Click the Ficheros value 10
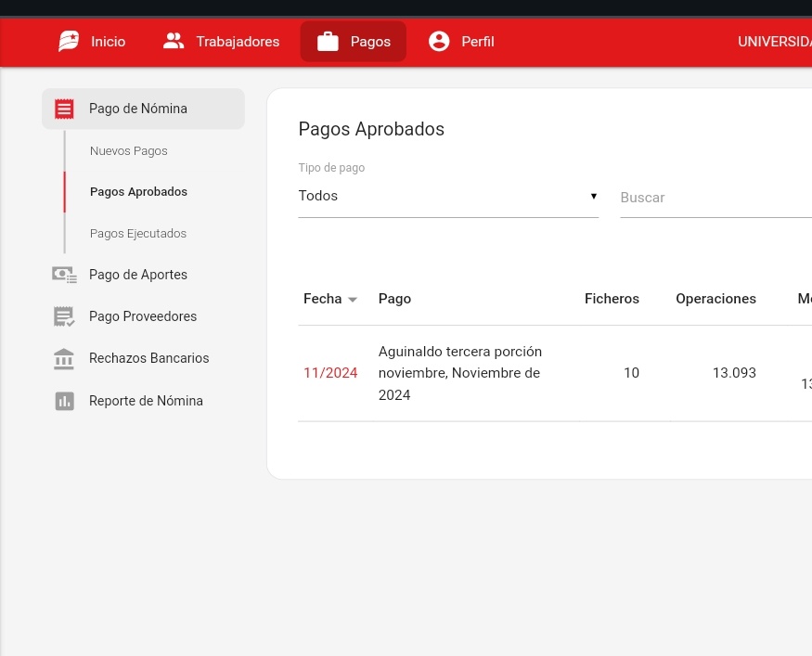 631,373
